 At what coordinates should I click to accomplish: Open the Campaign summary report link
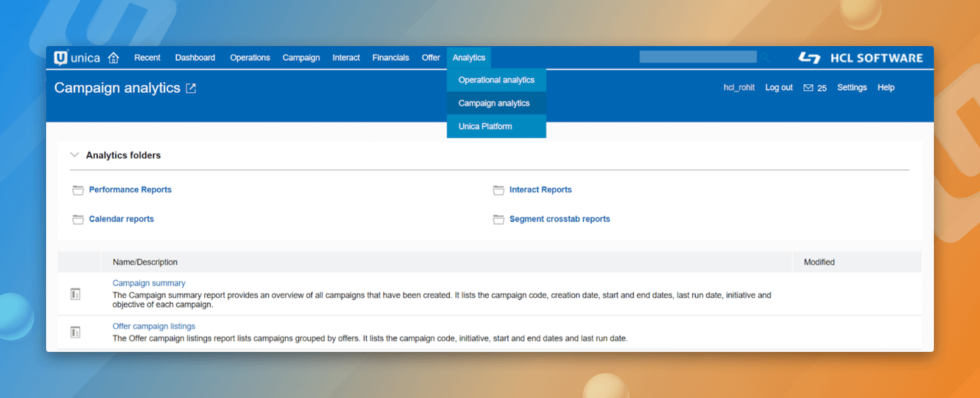[x=149, y=283]
